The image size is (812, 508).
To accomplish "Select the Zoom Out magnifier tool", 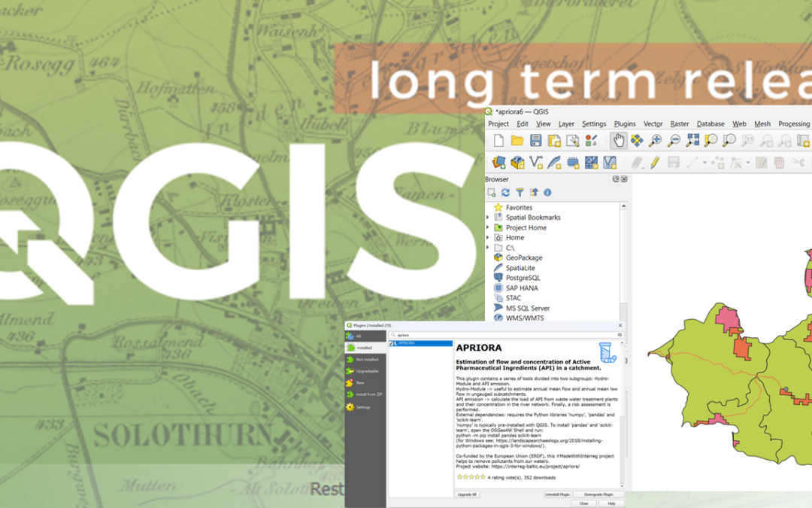I will pyautogui.click(x=673, y=141).
